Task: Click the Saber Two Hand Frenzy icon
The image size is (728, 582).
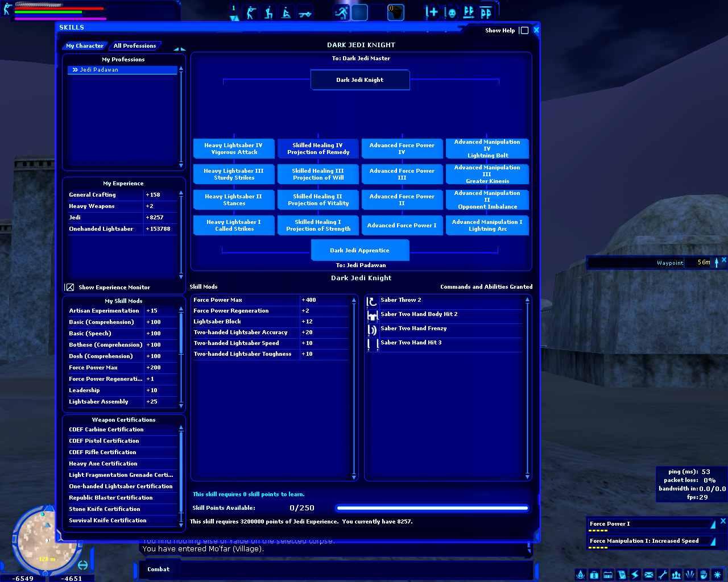Action: [372, 330]
